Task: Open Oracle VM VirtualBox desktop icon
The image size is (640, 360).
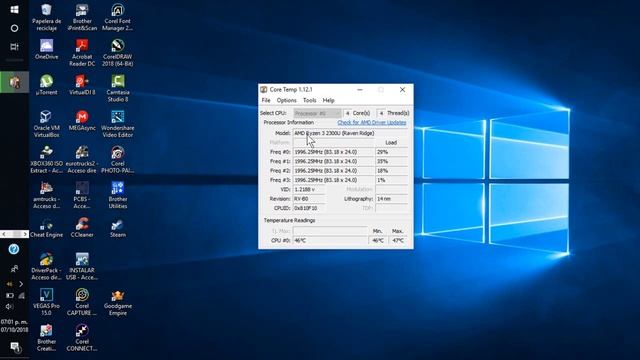Action: coord(47,123)
